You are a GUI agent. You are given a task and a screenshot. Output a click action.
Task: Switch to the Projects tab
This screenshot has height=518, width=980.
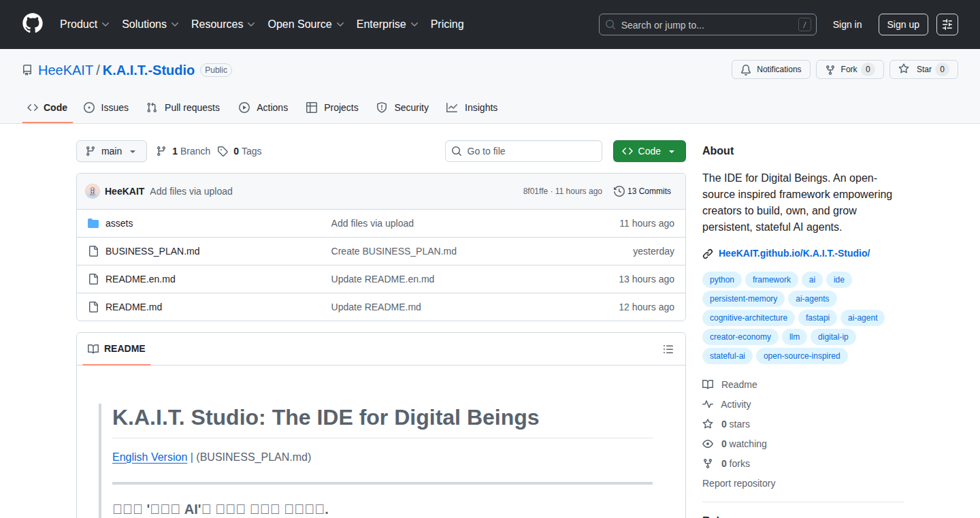pyautogui.click(x=332, y=108)
